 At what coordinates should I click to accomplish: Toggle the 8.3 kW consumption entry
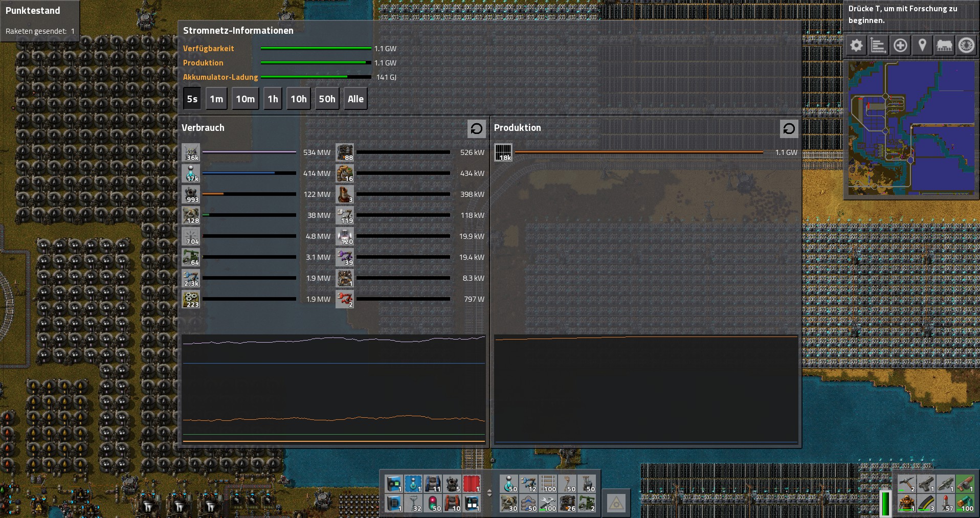click(345, 278)
